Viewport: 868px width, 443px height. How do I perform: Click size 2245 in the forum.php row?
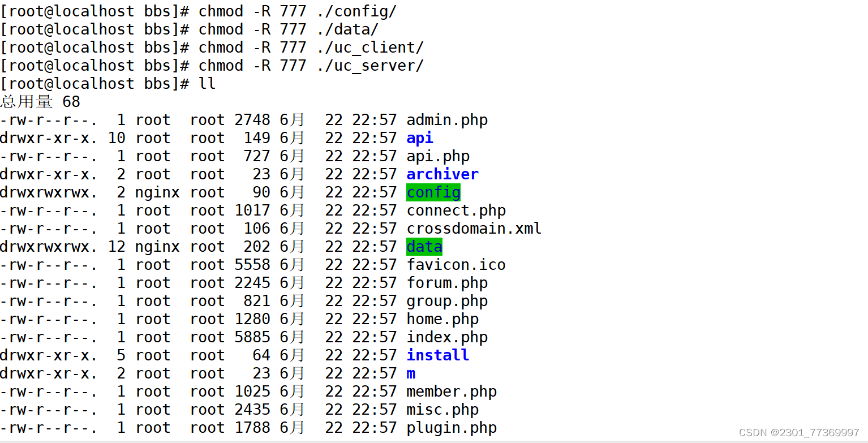(252, 283)
